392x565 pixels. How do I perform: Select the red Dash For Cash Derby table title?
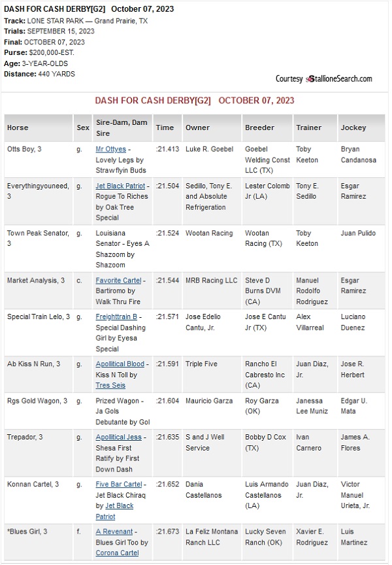click(195, 101)
